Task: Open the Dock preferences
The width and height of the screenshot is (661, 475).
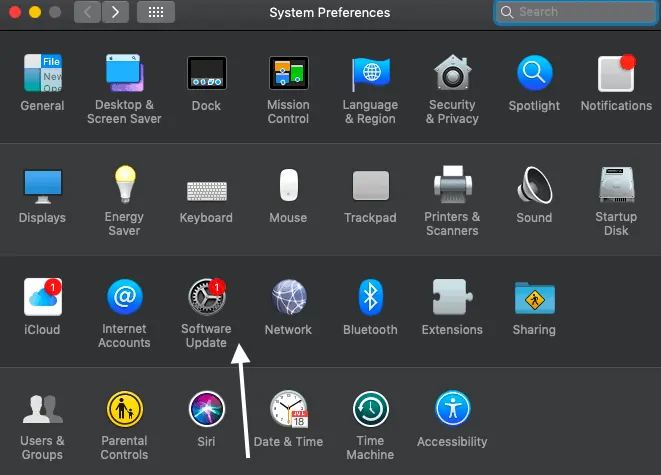Action: point(206,74)
